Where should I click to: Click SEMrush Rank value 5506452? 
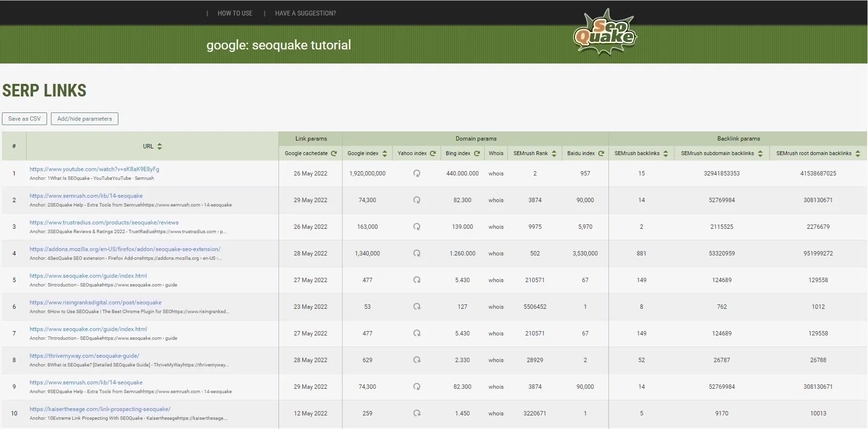535,307
